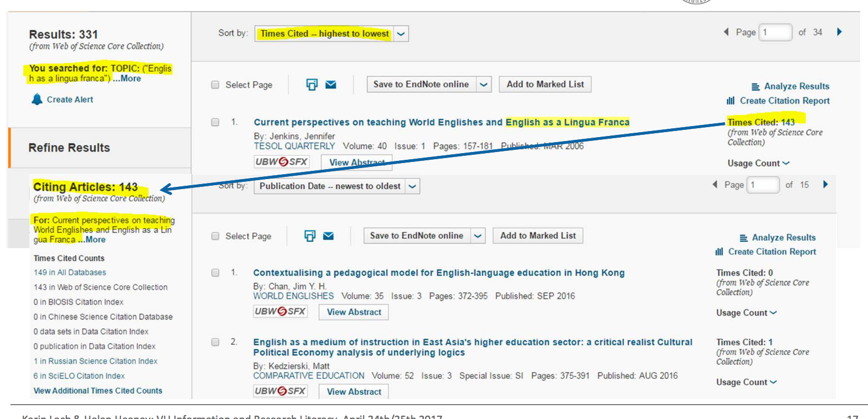Expand Usage Count for the Jenkins article
The height and width of the screenshot is (419, 868).
pyautogui.click(x=759, y=164)
